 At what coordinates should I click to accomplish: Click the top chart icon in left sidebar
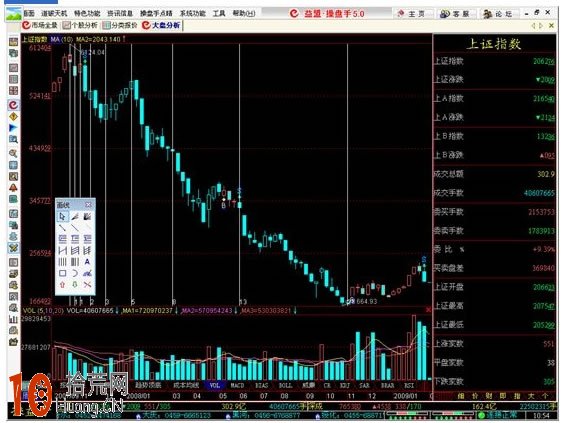coord(13,42)
